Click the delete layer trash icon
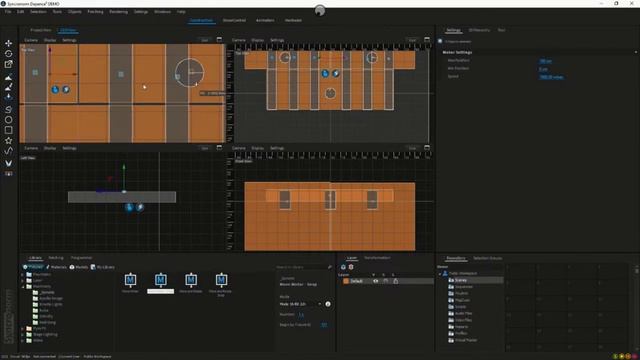 click(x=351, y=267)
